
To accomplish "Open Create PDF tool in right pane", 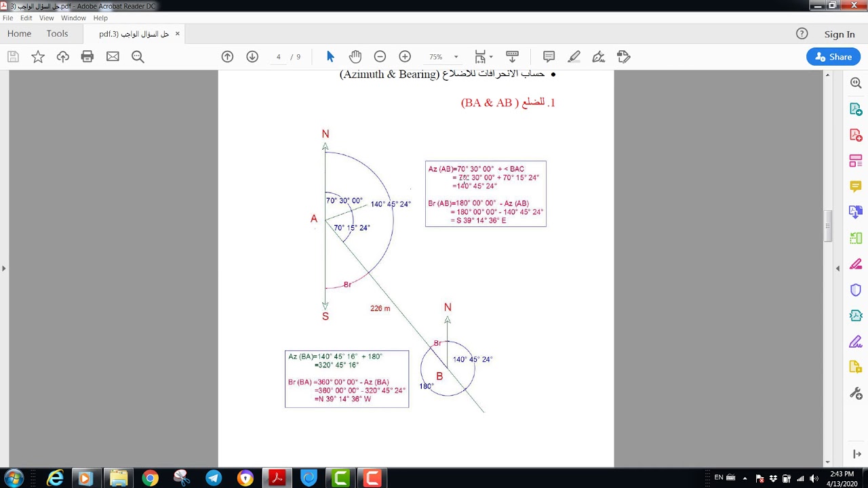I will 855,135.
